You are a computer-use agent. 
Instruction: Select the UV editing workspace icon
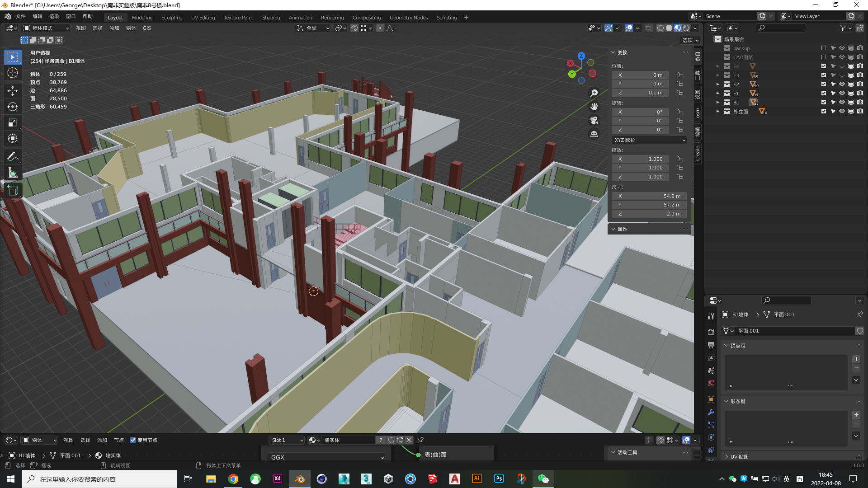tap(203, 17)
